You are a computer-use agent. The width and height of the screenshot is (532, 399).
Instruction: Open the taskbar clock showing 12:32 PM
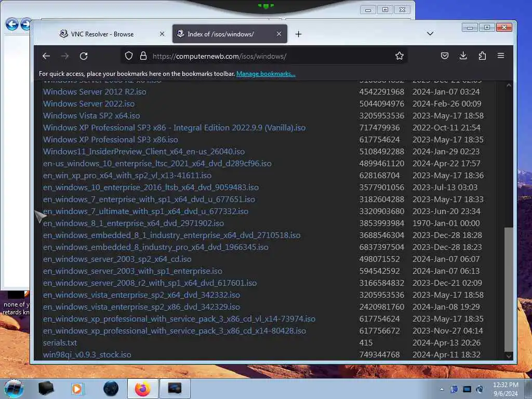[506, 389]
